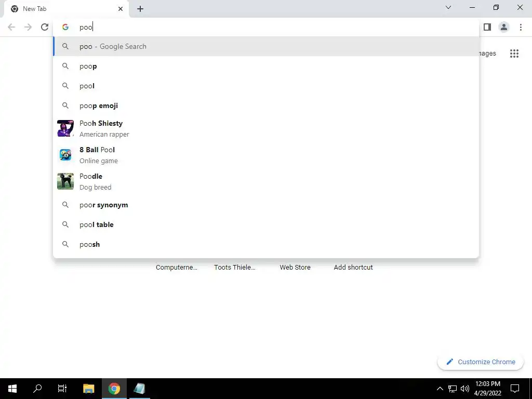Choose Pooh Shiesty American rapper suggestion

(266, 129)
